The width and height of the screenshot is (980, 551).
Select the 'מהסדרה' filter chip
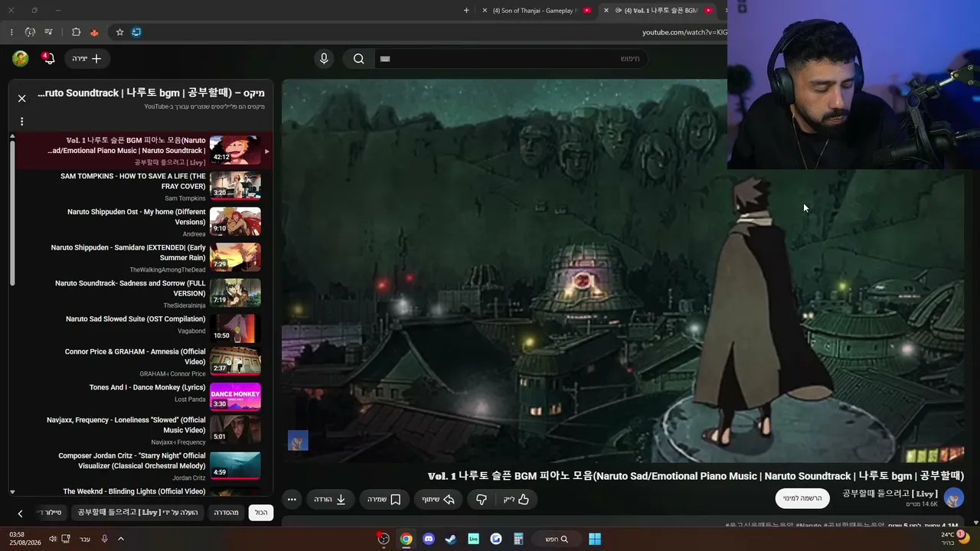pos(226,512)
